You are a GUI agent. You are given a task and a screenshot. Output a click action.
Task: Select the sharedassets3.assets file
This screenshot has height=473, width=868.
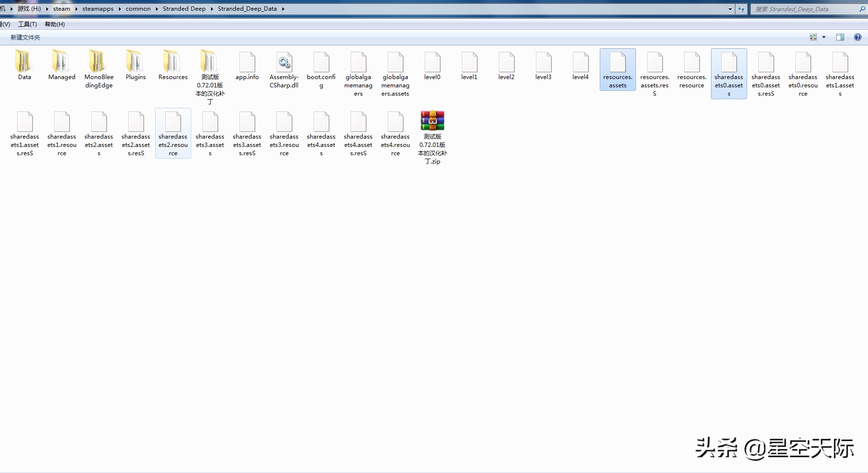click(x=210, y=133)
